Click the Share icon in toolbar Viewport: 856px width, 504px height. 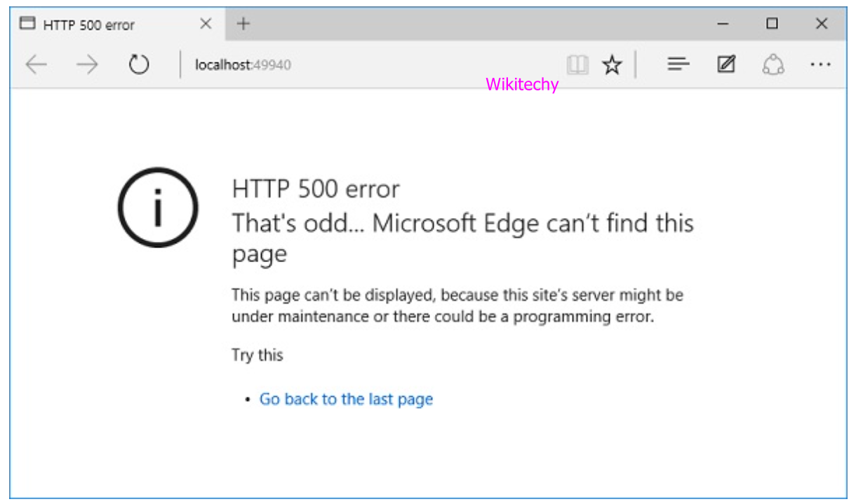pos(773,65)
